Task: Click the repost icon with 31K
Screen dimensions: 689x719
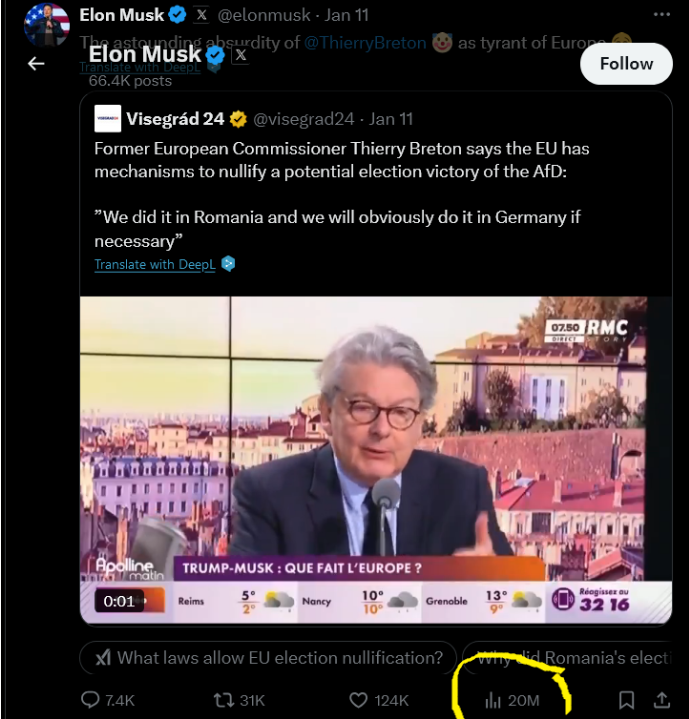Action: pyautogui.click(x=227, y=700)
